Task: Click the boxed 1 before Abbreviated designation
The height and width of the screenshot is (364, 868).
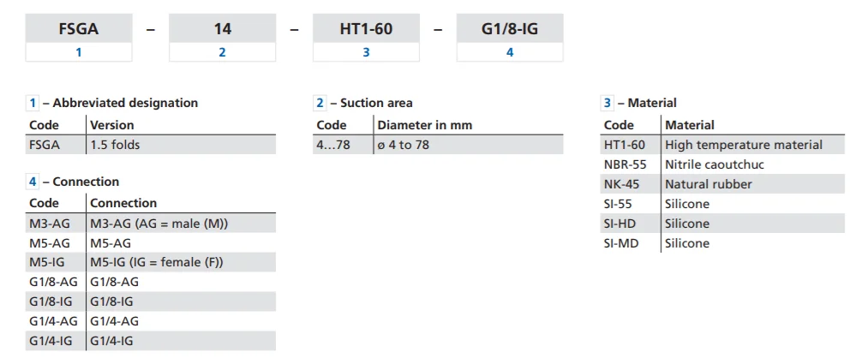Action: [33, 103]
